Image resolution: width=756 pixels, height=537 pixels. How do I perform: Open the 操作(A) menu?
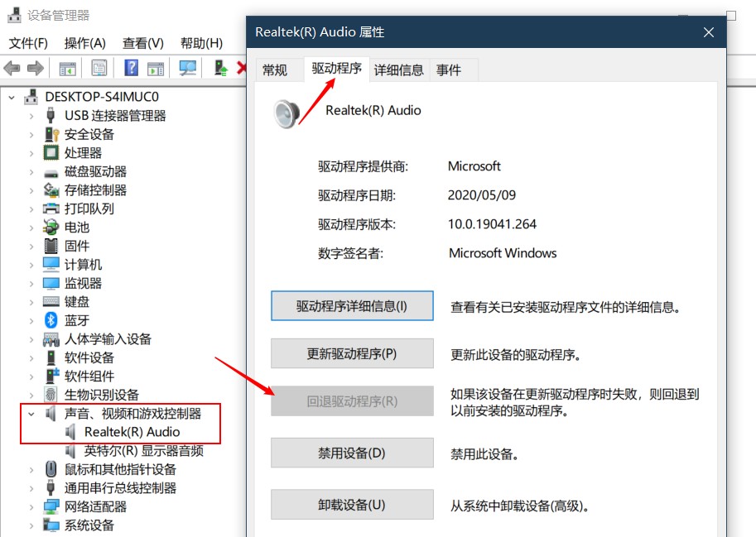84,43
